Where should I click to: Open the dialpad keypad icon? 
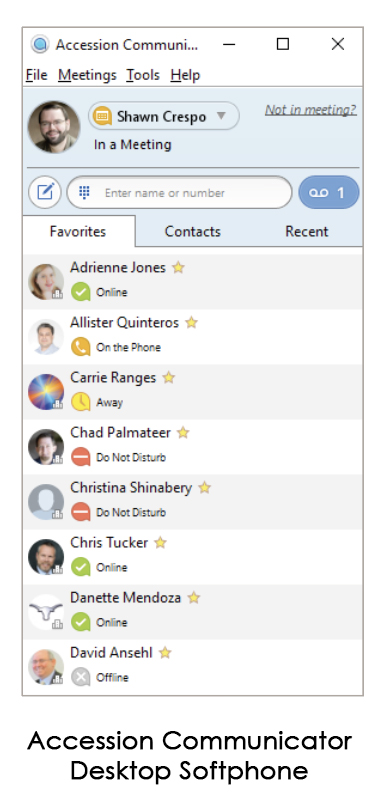pos(84,193)
